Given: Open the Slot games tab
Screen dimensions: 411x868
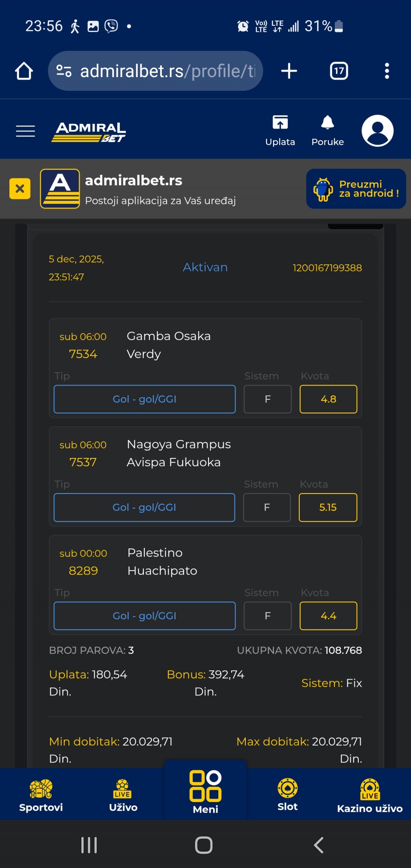Looking at the screenshot, I should (287, 794).
